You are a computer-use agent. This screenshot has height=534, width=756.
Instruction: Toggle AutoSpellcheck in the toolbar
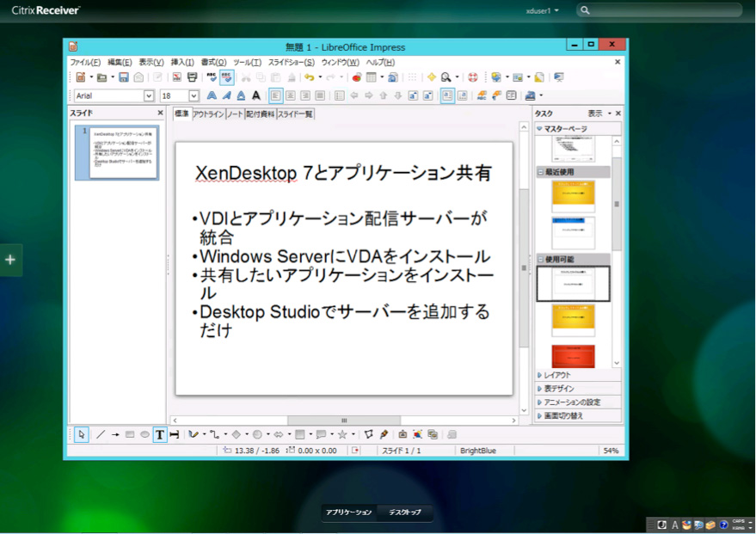[x=226, y=77]
